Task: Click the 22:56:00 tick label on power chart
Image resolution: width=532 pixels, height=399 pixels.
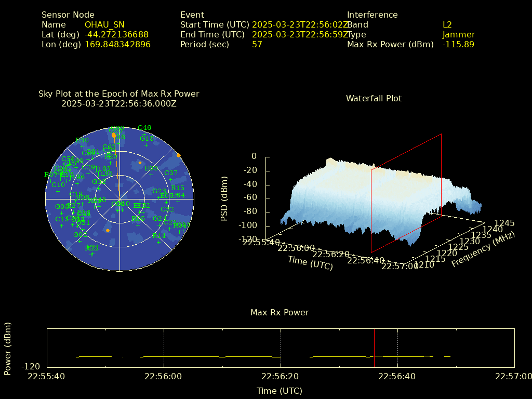Action: point(164,376)
